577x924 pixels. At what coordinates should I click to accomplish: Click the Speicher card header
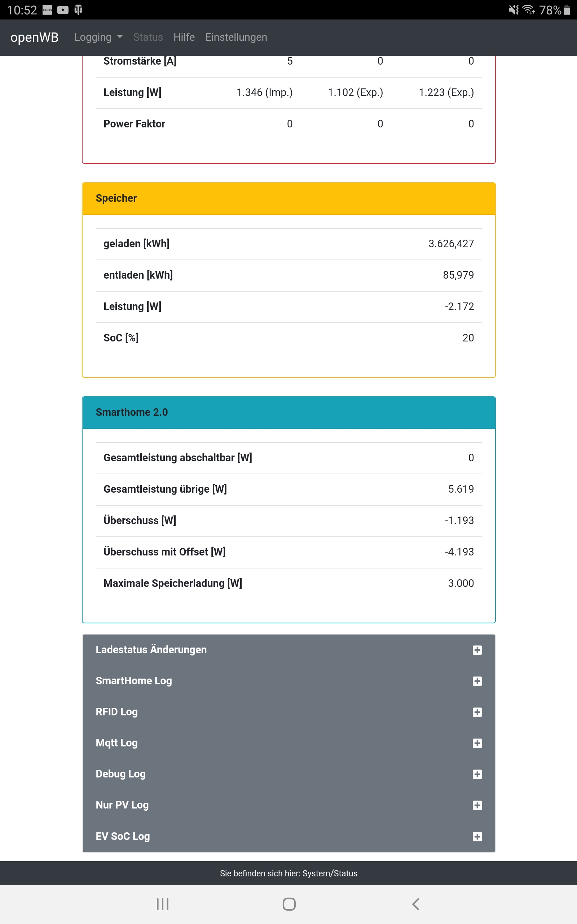(288, 199)
